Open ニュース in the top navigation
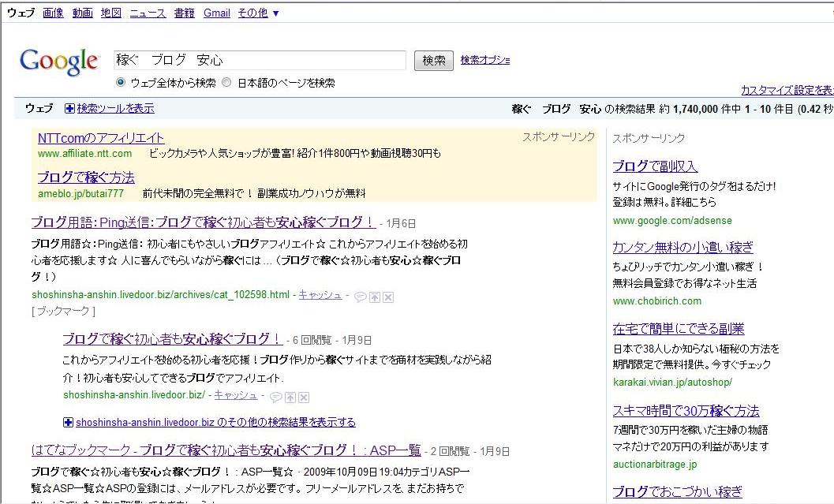This screenshot has width=834, height=504. click(148, 13)
